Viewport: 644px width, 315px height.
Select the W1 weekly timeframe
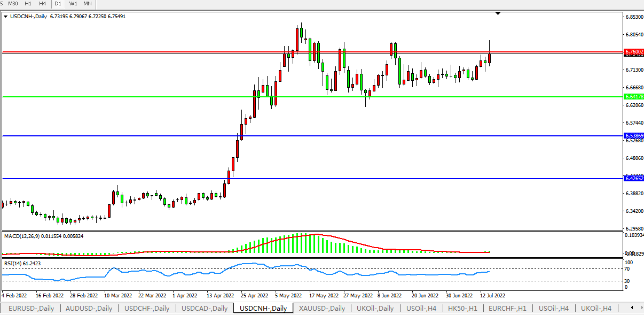click(73, 4)
